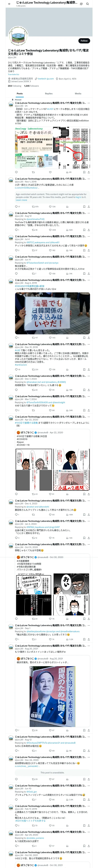The height and width of the screenshot is (868, 98).
Task: Go back using the header arrow
Action: pyautogui.click(x=9, y=4)
